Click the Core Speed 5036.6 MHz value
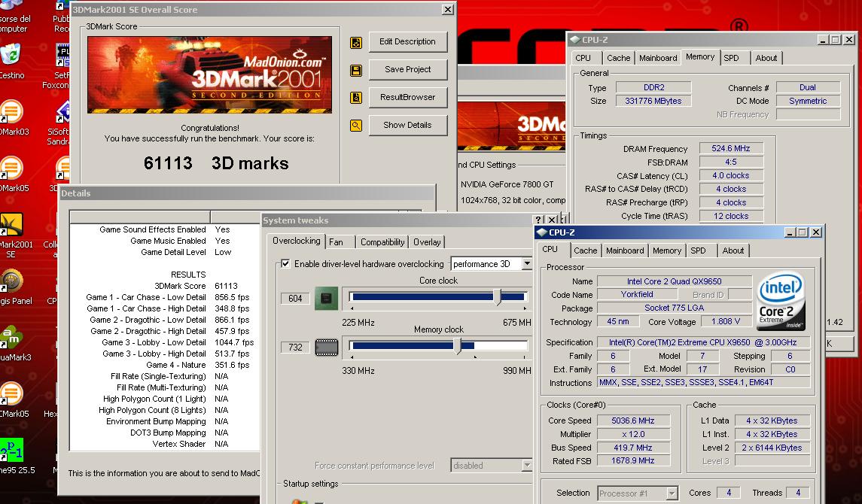Viewport: 862px width, 504px height. pos(632,421)
